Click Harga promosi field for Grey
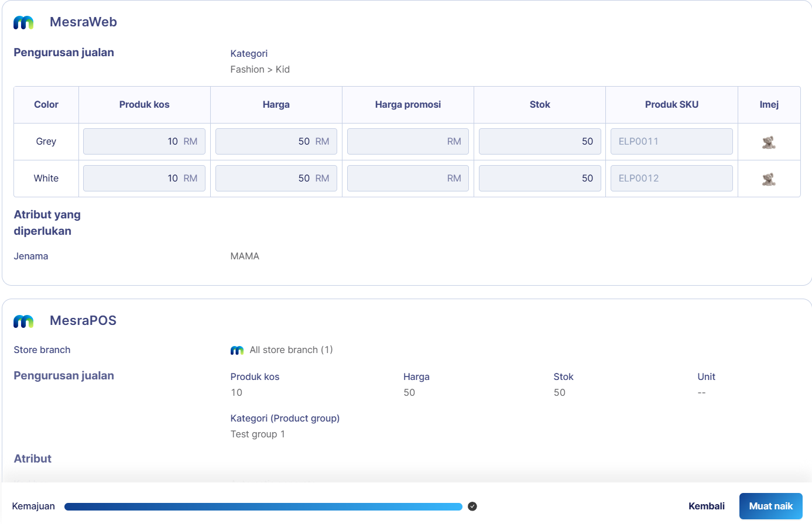Screen dimensions: 812x524 click(x=407, y=142)
